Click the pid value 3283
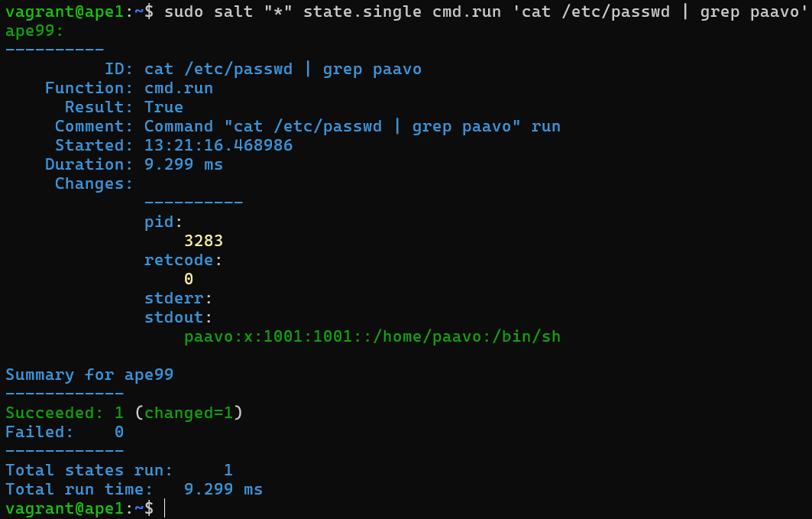 (203, 241)
